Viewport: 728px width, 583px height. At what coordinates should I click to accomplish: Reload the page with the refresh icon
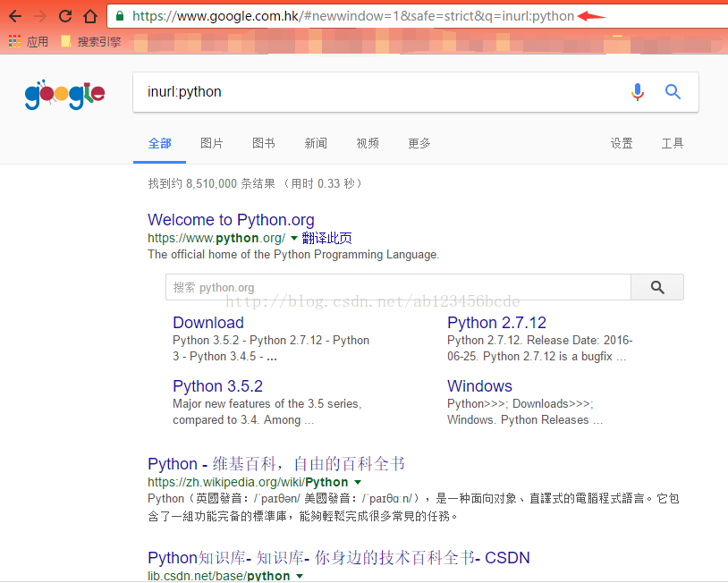(x=65, y=16)
